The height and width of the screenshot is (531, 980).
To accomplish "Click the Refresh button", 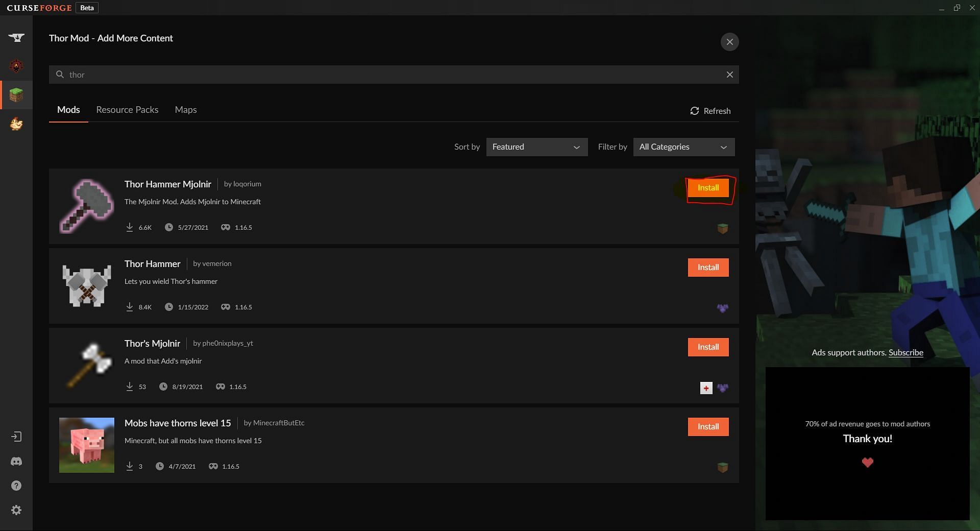I will 710,111.
